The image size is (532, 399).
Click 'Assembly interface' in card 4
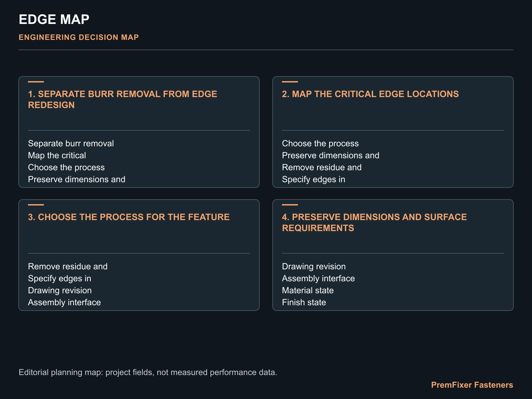319,278
